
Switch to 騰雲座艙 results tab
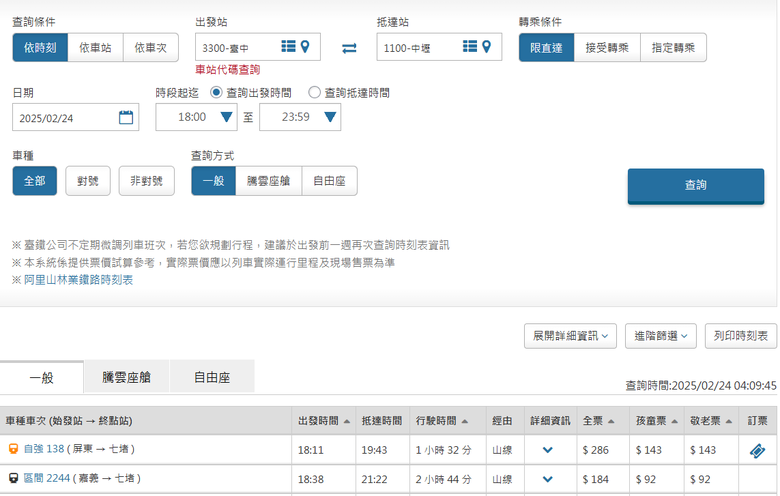pyautogui.click(x=126, y=377)
